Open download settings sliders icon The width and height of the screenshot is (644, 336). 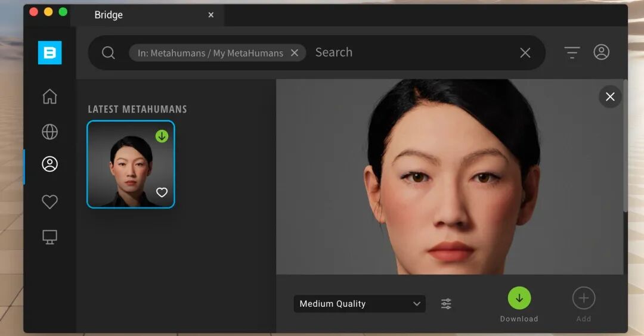pyautogui.click(x=446, y=304)
